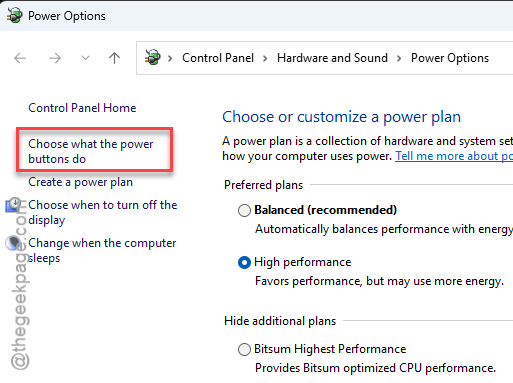Click the Back navigation arrow
Image resolution: width=513 pixels, height=383 pixels.
(20, 58)
